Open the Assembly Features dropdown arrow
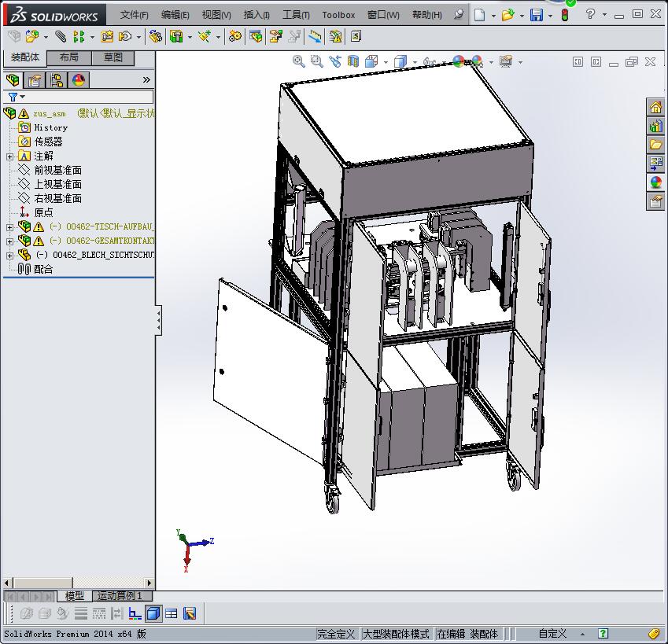The image size is (668, 644). 190,37
